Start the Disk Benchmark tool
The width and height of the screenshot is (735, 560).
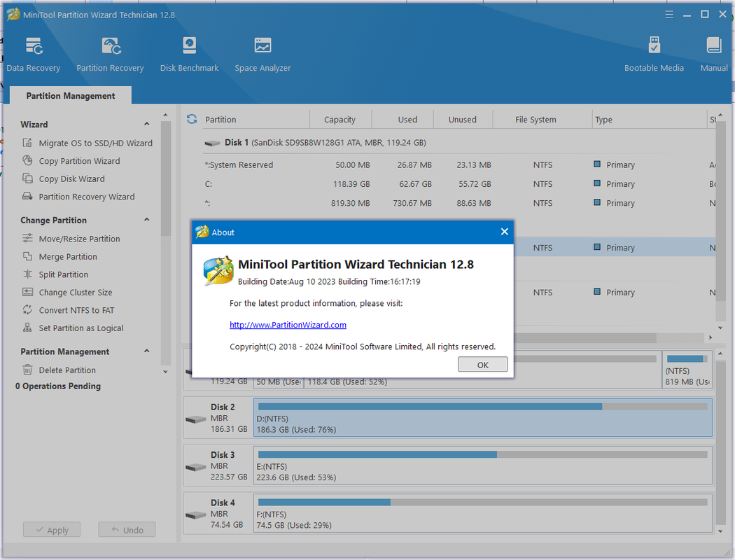(190, 55)
